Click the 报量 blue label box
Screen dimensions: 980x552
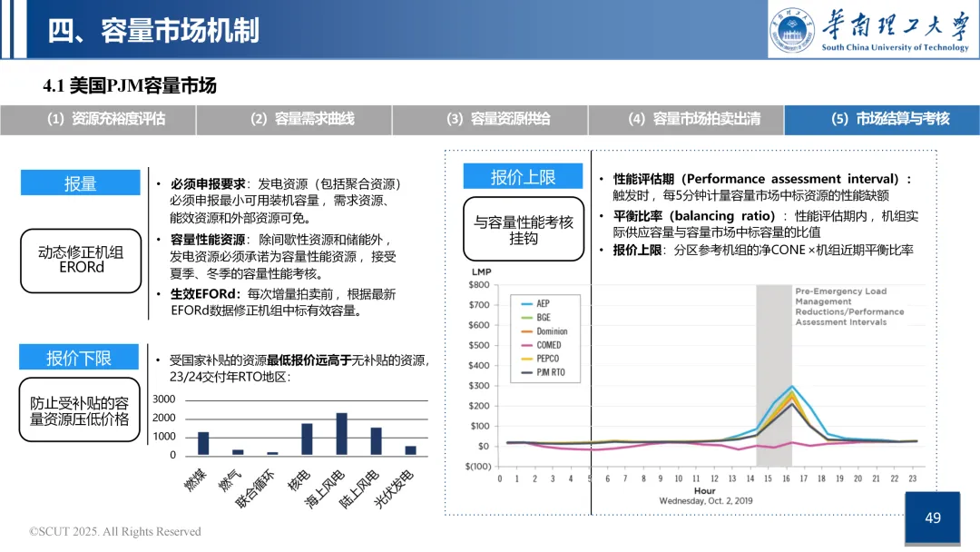(81, 182)
